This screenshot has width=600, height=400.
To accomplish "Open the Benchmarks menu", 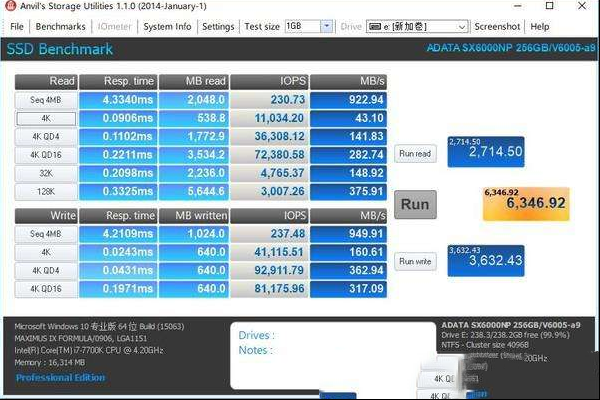I will coord(60,26).
